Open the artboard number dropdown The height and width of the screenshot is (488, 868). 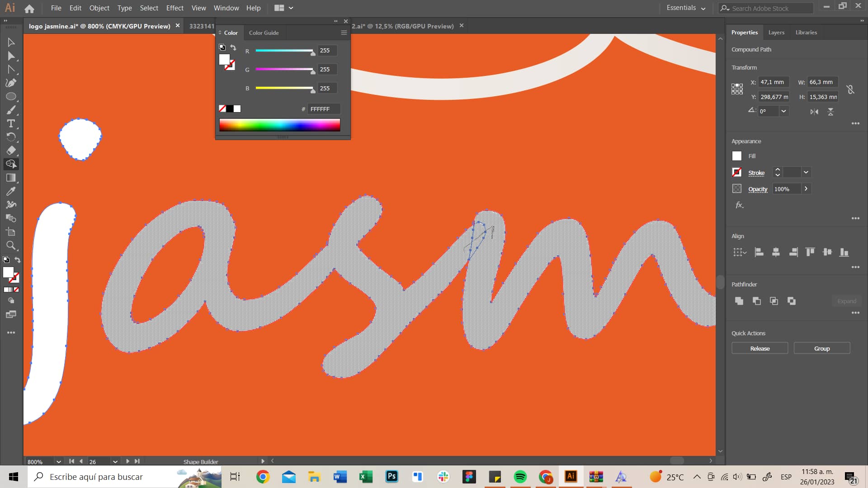tap(115, 461)
